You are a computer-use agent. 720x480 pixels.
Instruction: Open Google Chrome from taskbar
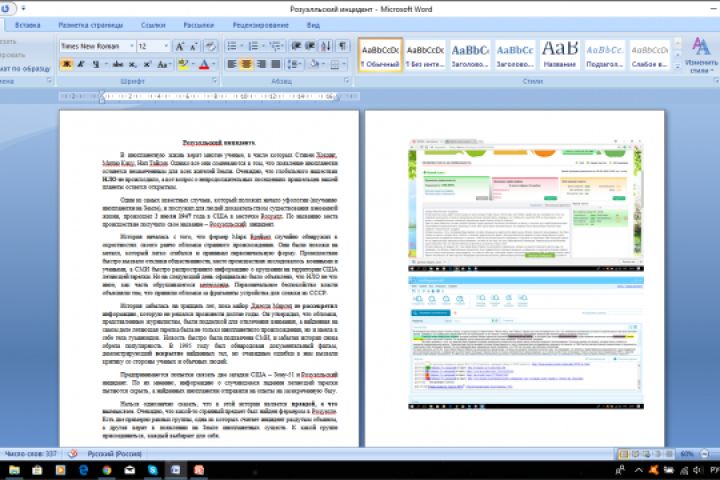tap(107, 470)
